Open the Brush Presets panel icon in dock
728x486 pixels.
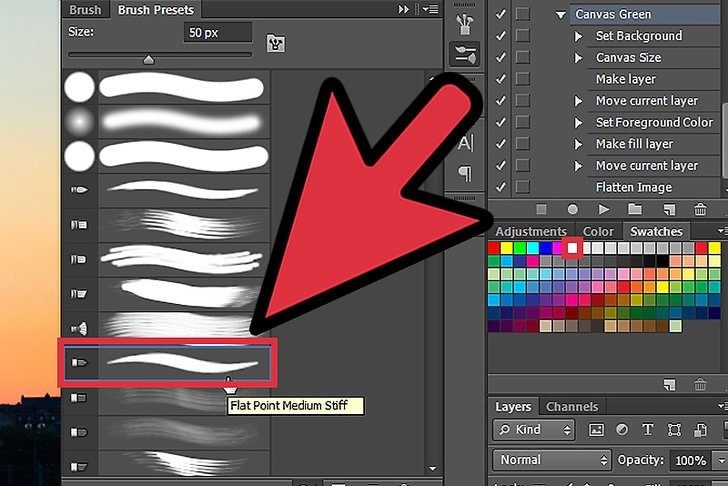465,54
